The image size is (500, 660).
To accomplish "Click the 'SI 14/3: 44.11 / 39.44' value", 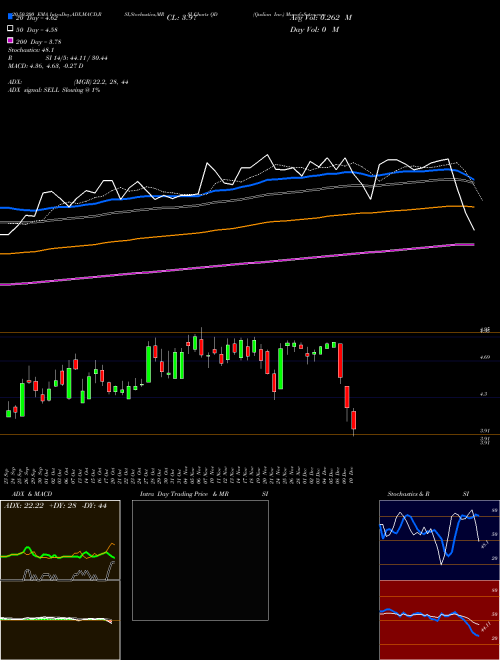I will coord(76,58).
